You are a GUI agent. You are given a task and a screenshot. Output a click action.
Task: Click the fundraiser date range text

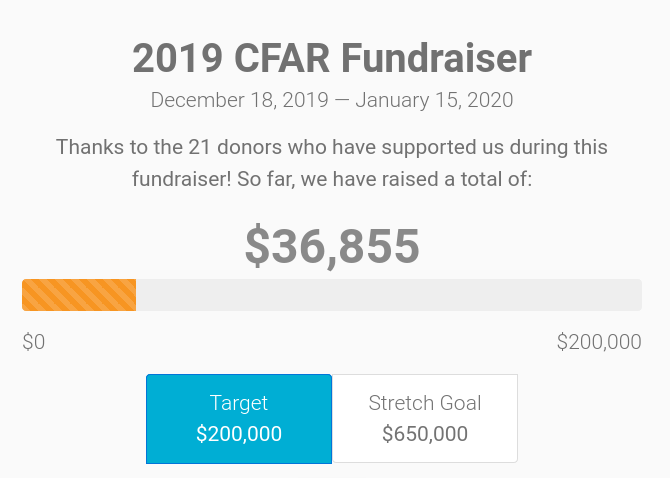(332, 100)
